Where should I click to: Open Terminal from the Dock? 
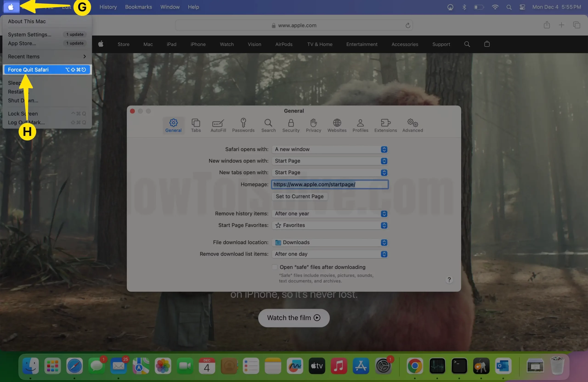coord(459,366)
